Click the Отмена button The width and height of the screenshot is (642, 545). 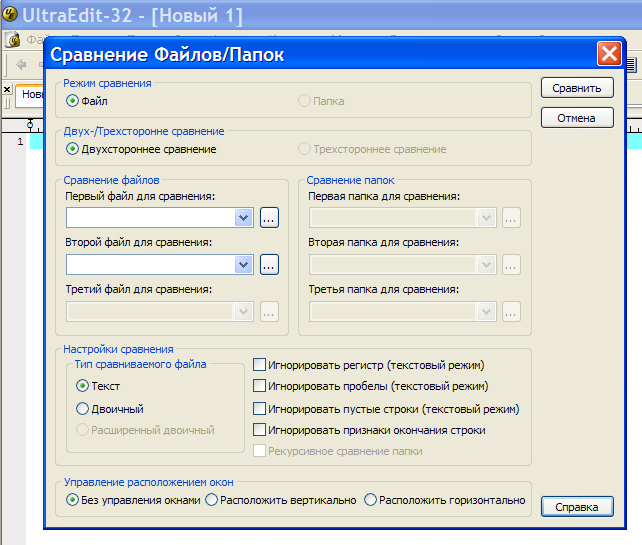(x=577, y=118)
